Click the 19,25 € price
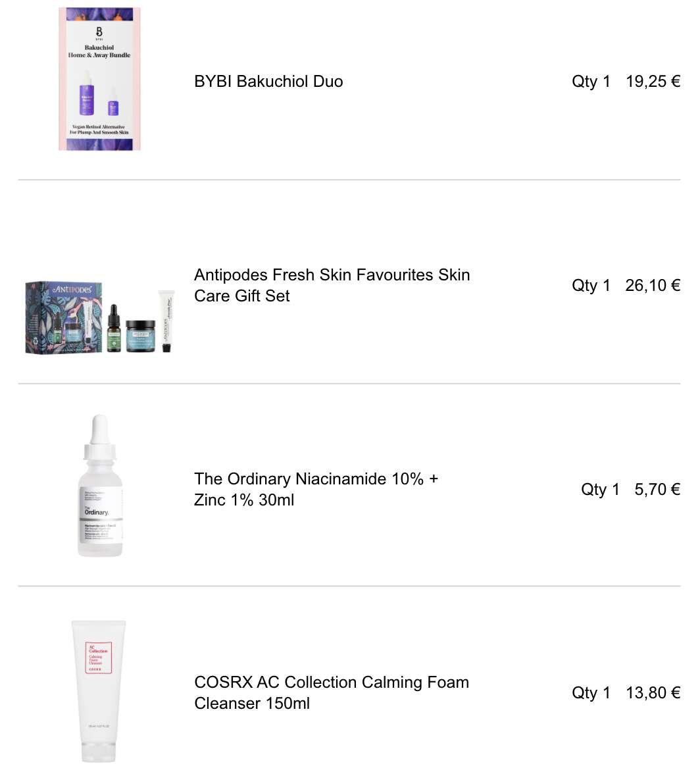The height and width of the screenshot is (774, 700). (x=653, y=82)
